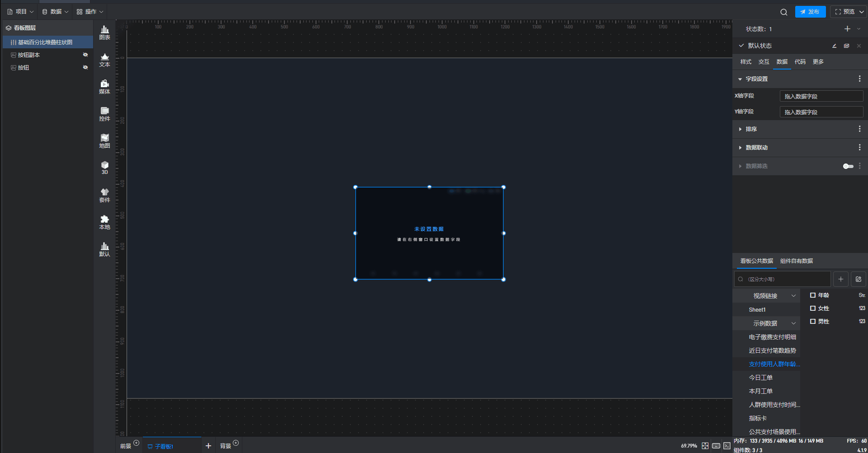The height and width of the screenshot is (453, 868).
Task: Click the X轴字段 data field input
Action: coord(821,96)
